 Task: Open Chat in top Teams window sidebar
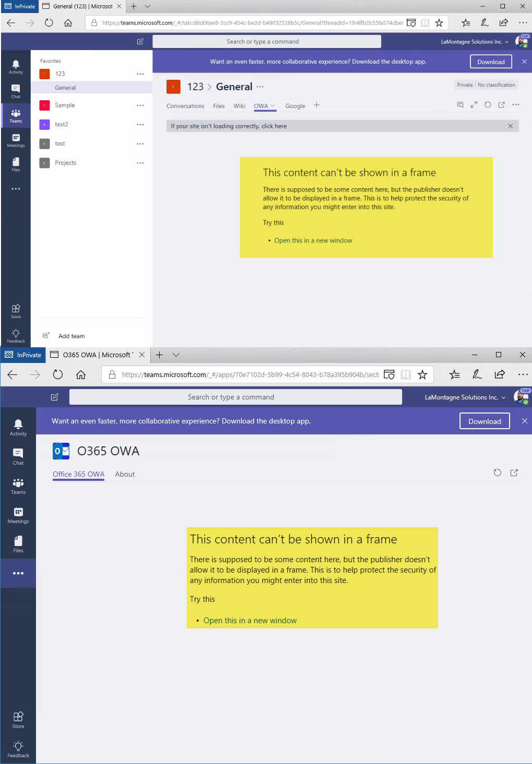point(16,91)
